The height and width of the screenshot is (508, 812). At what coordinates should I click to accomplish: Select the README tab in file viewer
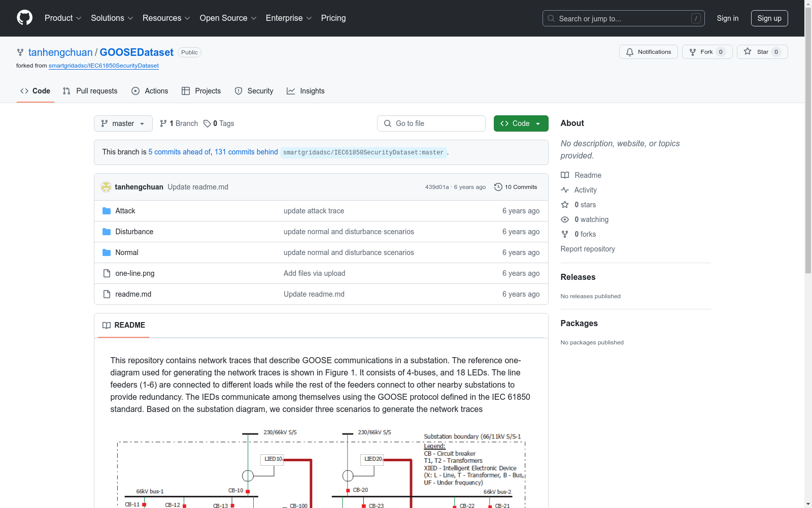pyautogui.click(x=124, y=325)
